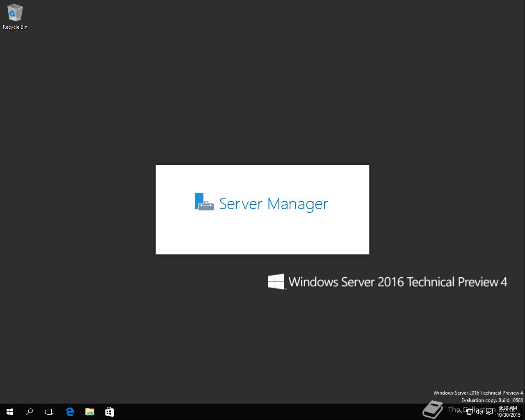The width and height of the screenshot is (525, 420).
Task: Open the clock showing 9:30 AM
Action: (509, 412)
